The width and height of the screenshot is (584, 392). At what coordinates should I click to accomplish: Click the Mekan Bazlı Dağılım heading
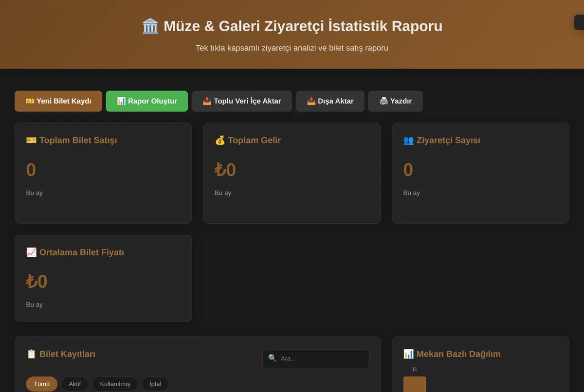[452, 354]
